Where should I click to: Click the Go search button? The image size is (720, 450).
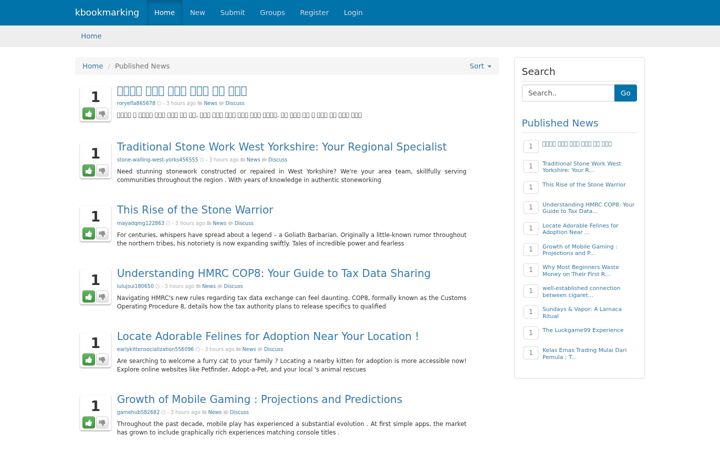625,93
